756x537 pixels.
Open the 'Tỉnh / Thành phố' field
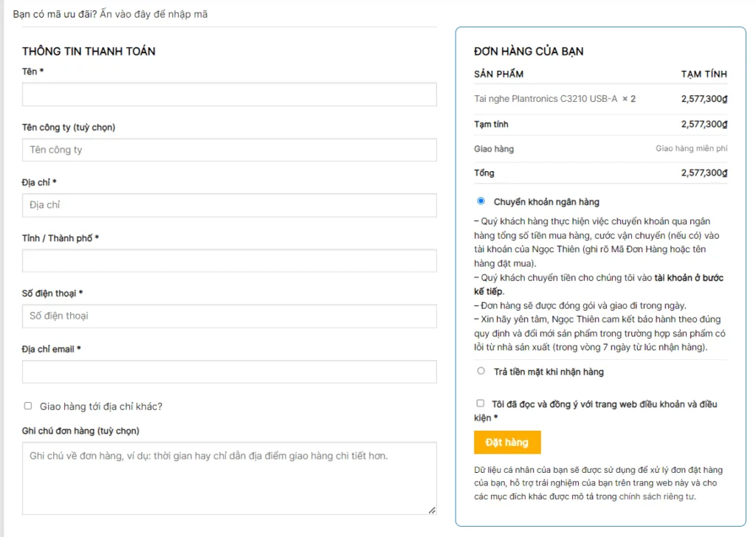coord(229,260)
